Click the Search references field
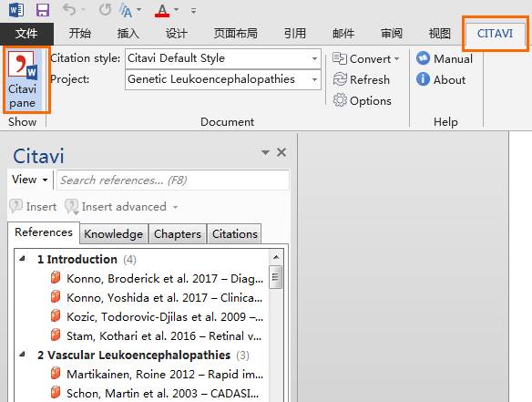Viewport: 532px width, 402px height. point(173,180)
